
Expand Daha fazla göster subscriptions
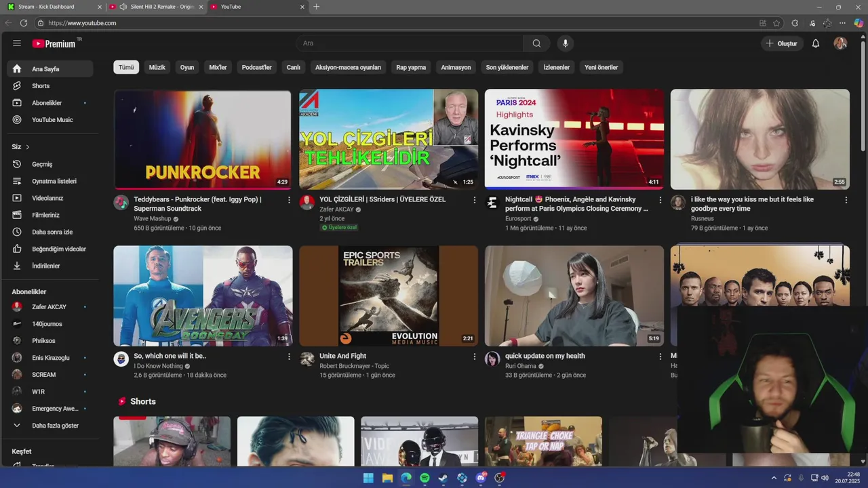[50, 426]
